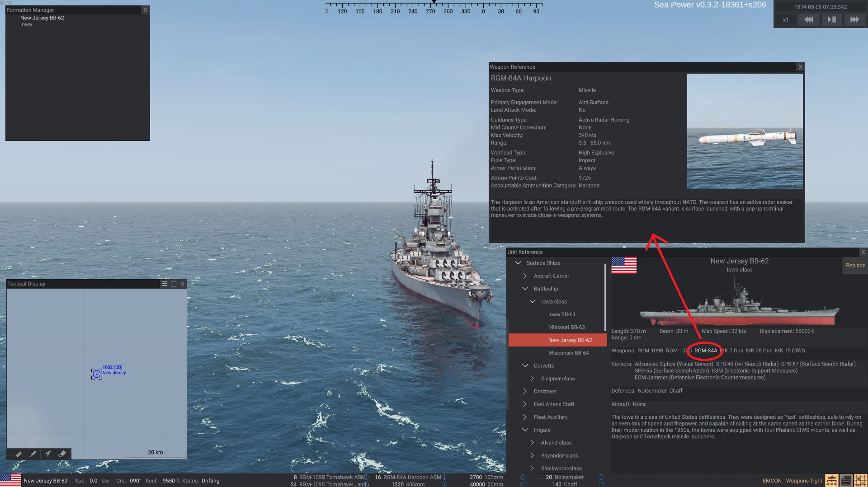The width and height of the screenshot is (868, 487).
Task: Select the compass divider tool in Tactical Display
Action: click(x=47, y=454)
